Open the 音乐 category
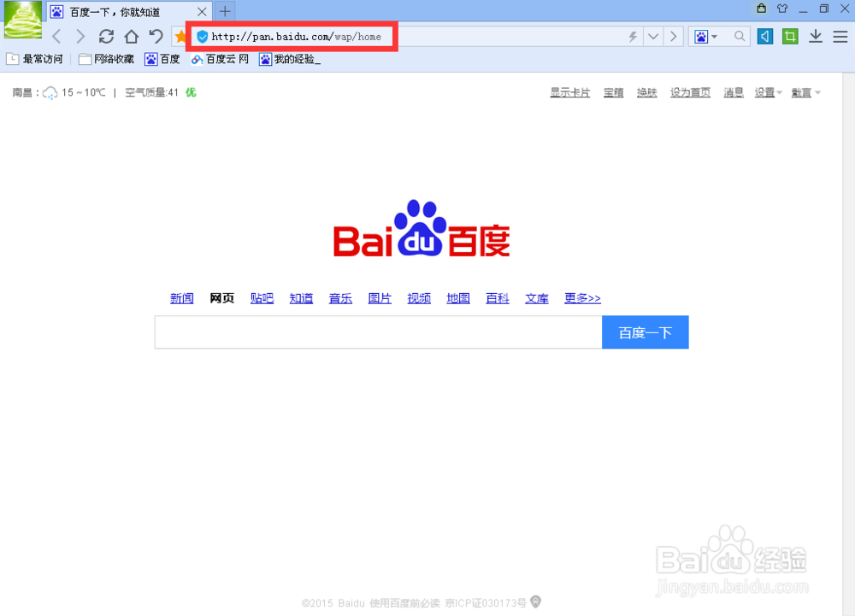855x616 pixels. pos(340,298)
